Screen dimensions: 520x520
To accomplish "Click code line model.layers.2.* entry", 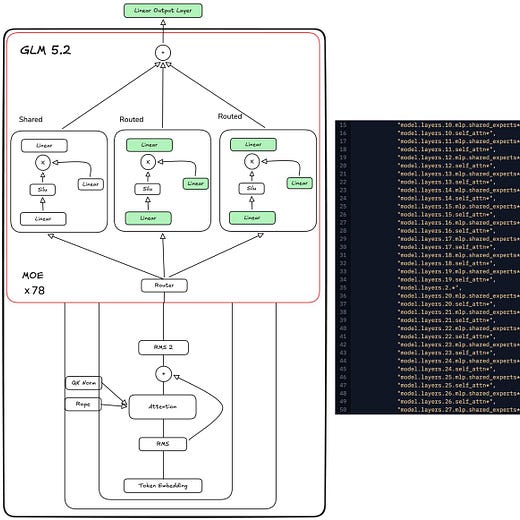I will (x=429, y=288).
